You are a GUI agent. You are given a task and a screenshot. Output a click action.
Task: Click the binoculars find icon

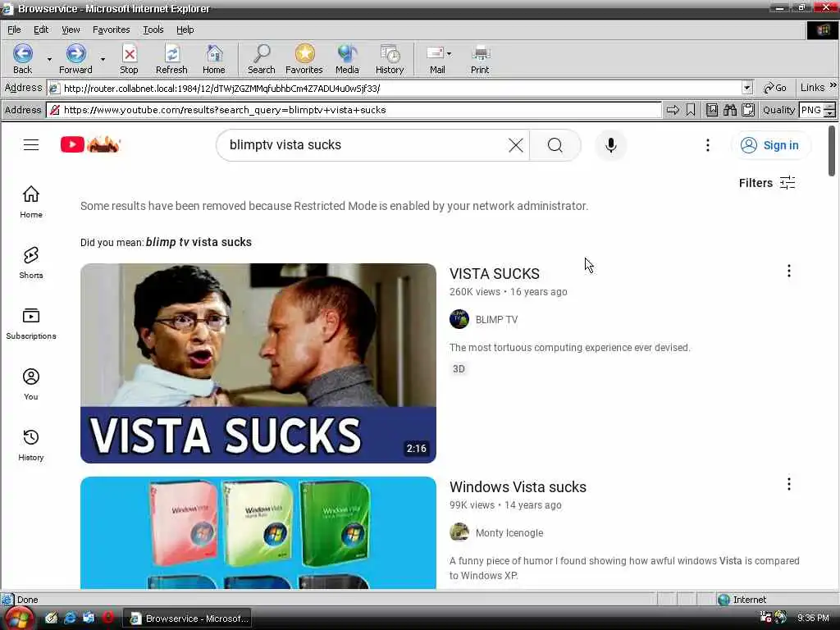(x=729, y=110)
